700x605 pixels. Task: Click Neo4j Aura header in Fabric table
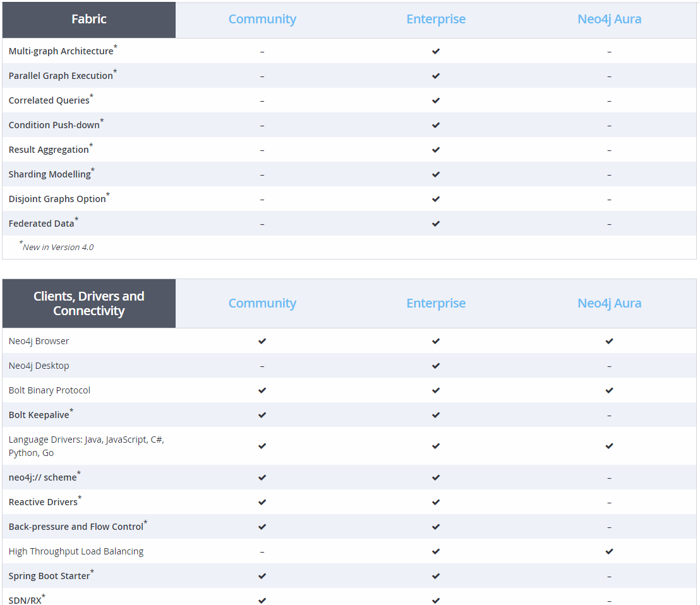610,19
